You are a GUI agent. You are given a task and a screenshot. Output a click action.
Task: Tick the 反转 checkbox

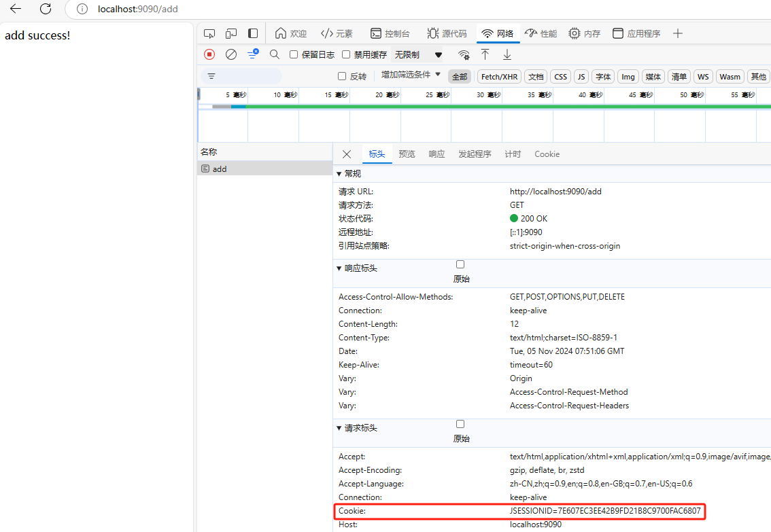[342, 76]
